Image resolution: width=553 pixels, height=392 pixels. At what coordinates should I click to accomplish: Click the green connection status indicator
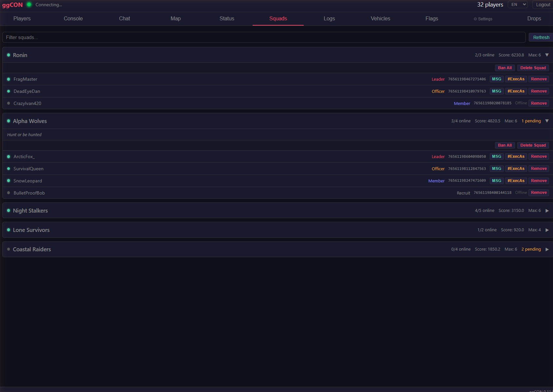tap(29, 5)
